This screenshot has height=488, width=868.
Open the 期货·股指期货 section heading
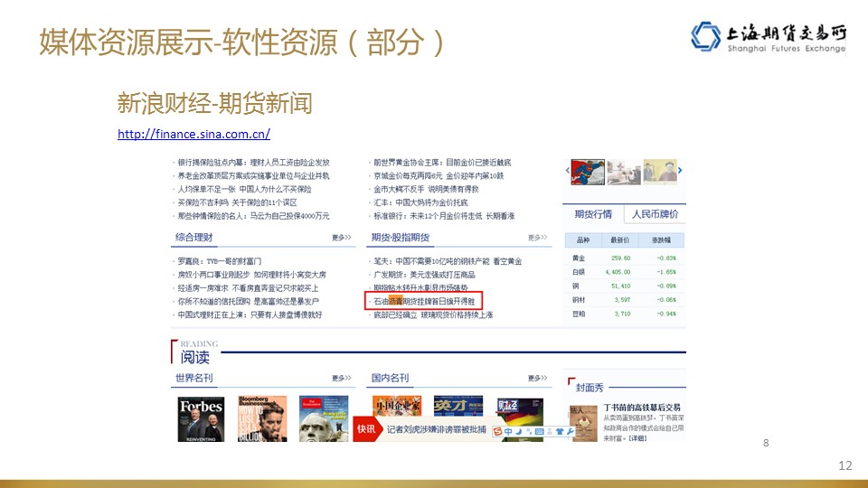coord(401,238)
